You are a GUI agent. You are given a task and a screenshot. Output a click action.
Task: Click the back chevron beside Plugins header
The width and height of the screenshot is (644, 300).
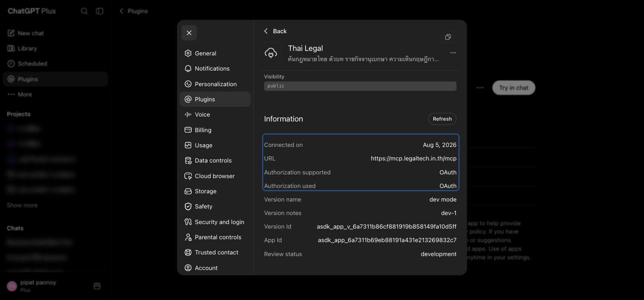tap(121, 11)
